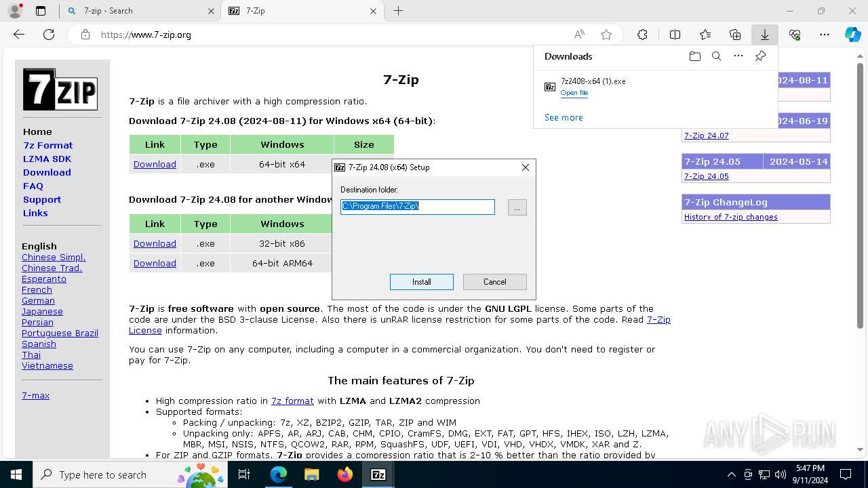Click the 7-ZIP logo image
Viewport: 868px width, 488px height.
tap(60, 89)
